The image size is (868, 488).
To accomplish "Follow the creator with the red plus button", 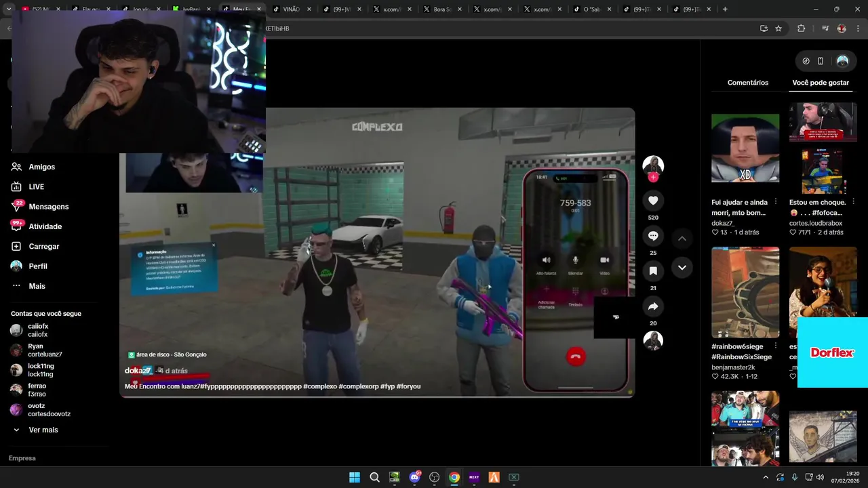I will (653, 177).
